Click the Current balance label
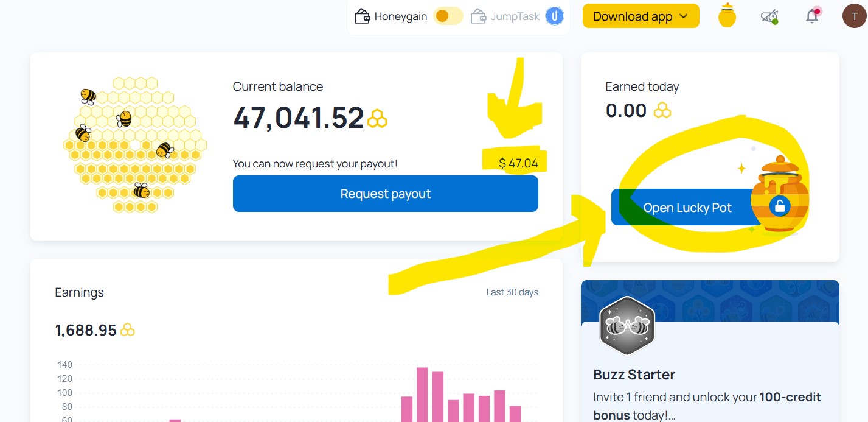The height and width of the screenshot is (422, 868). point(278,86)
